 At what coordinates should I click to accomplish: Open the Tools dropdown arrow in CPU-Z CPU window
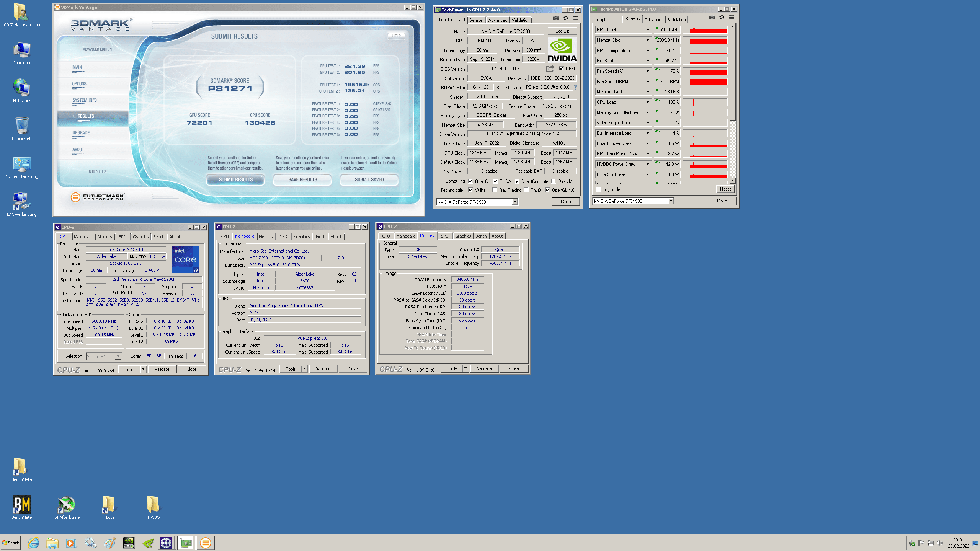tap(143, 369)
